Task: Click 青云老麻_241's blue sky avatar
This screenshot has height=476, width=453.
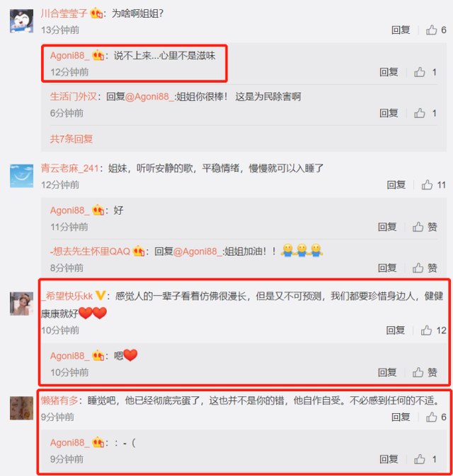Action: pyautogui.click(x=21, y=176)
